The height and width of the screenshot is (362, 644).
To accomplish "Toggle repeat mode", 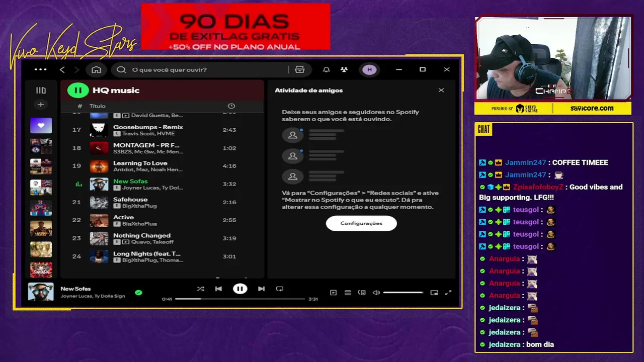I will click(280, 289).
